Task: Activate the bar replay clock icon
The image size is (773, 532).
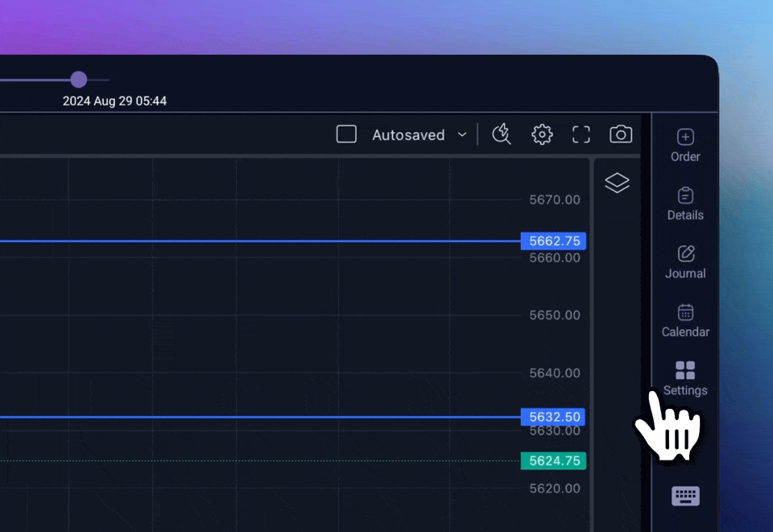Action: 502,134
